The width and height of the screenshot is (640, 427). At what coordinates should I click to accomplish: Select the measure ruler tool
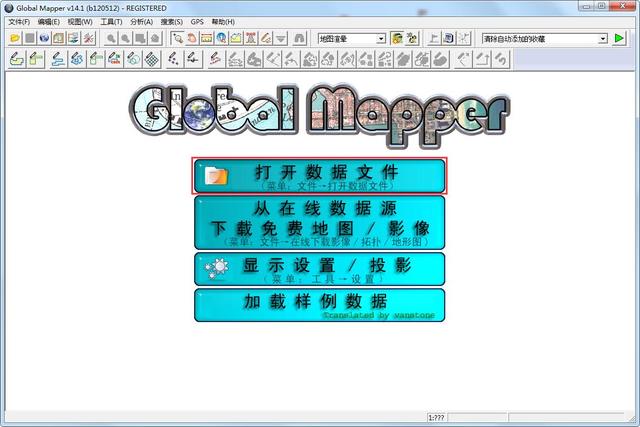pos(207,38)
